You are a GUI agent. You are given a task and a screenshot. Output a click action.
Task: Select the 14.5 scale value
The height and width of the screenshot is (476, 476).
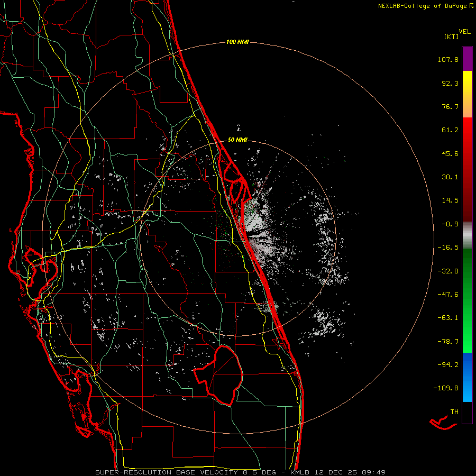[x=450, y=200]
